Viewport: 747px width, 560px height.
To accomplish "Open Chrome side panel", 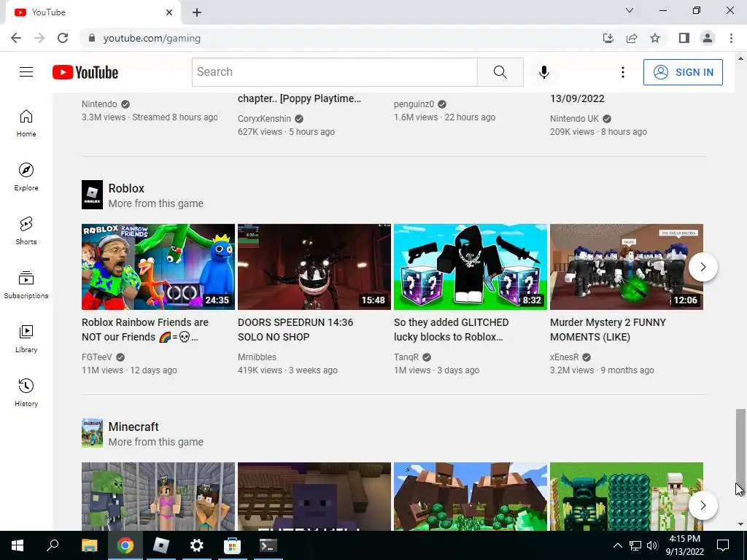I will coord(684,38).
